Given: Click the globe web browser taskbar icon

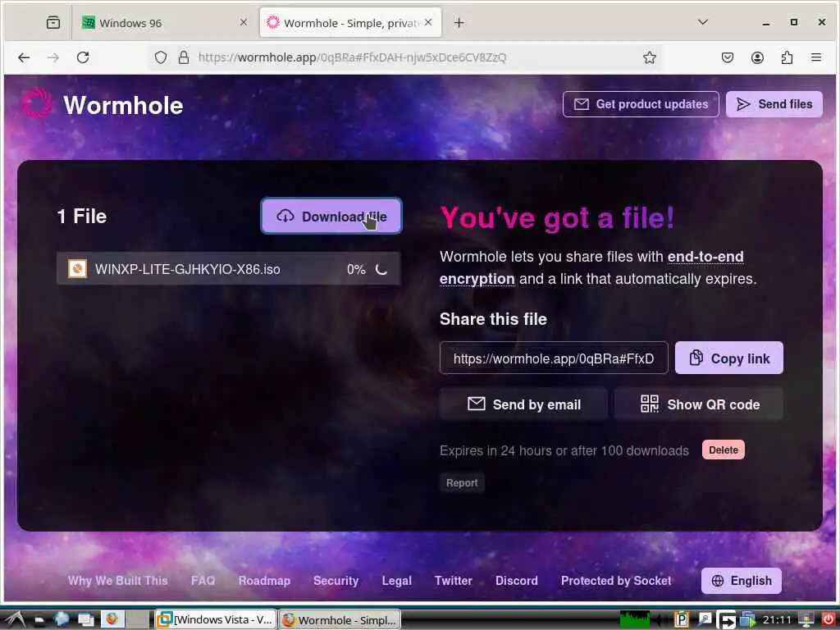Looking at the screenshot, I should (x=62, y=619).
